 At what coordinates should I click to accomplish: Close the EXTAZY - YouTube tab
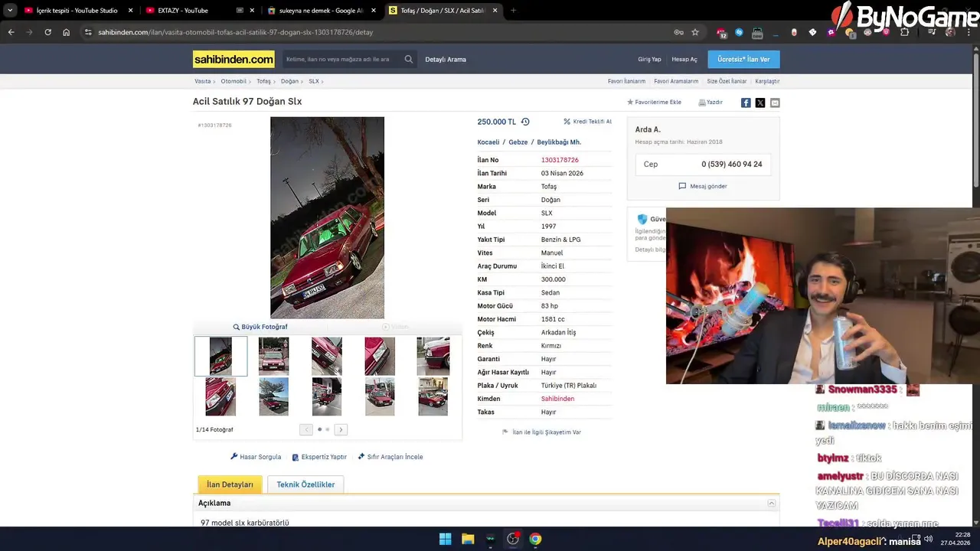252,11
